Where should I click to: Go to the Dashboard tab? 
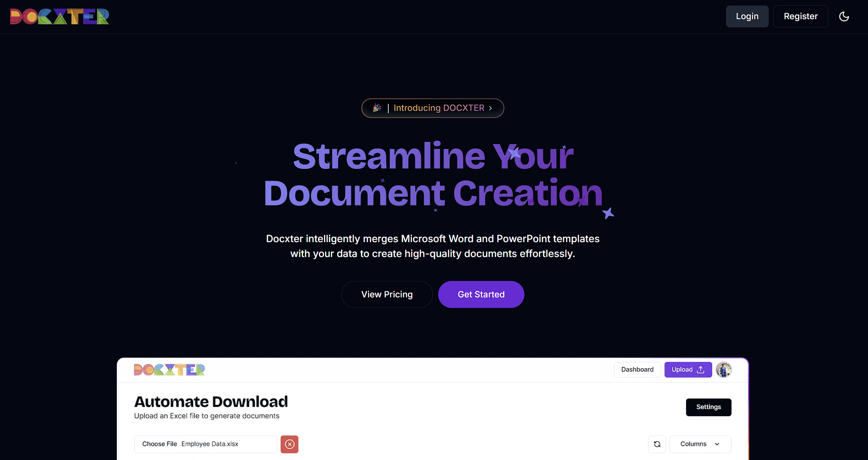pyautogui.click(x=637, y=369)
